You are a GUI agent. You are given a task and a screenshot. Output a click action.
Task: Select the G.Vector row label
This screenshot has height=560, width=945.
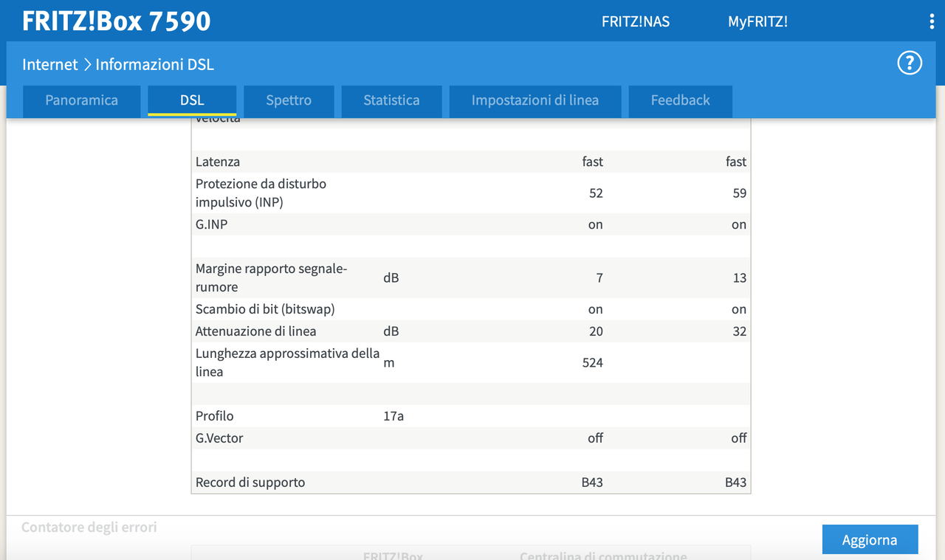pyautogui.click(x=219, y=438)
